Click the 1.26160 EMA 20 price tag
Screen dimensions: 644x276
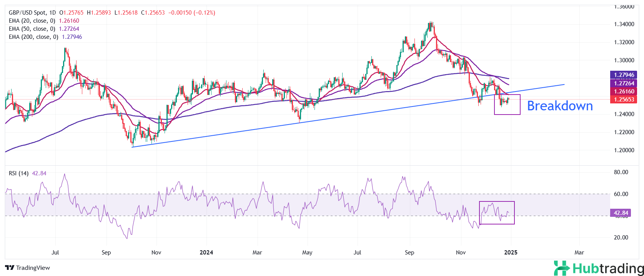pos(623,91)
